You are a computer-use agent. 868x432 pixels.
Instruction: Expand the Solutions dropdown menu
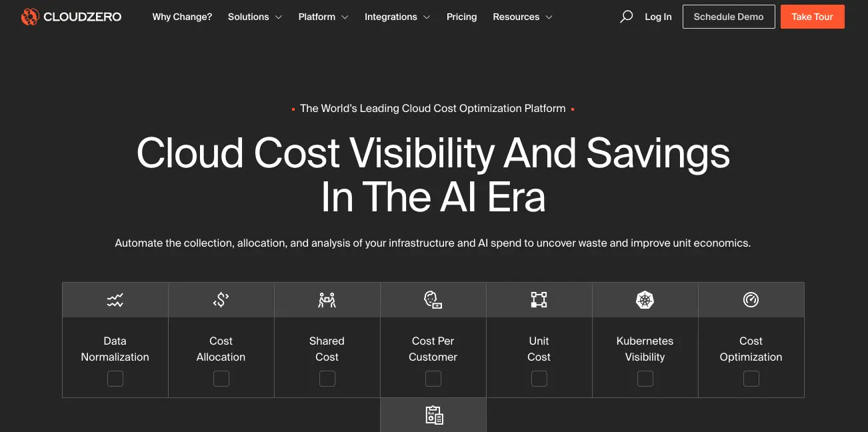(255, 17)
